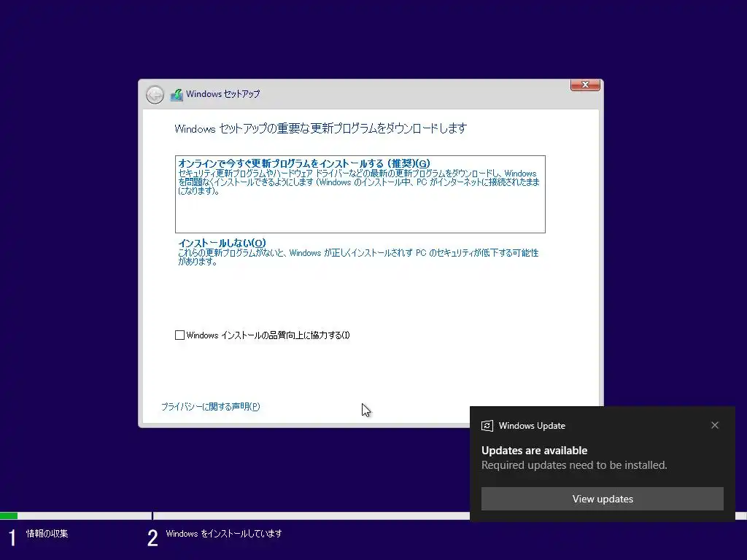Click the Windows Setup installer icon
747x560 pixels.
coord(177,95)
